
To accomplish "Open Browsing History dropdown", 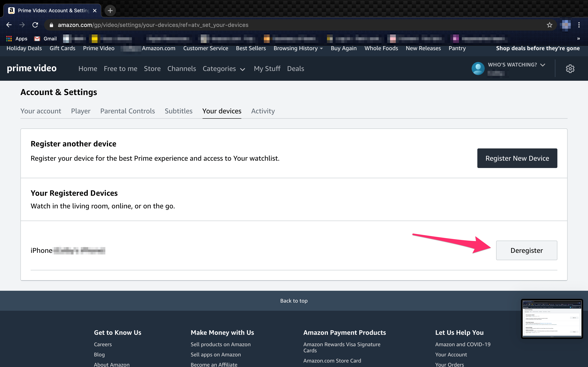I will (x=298, y=48).
